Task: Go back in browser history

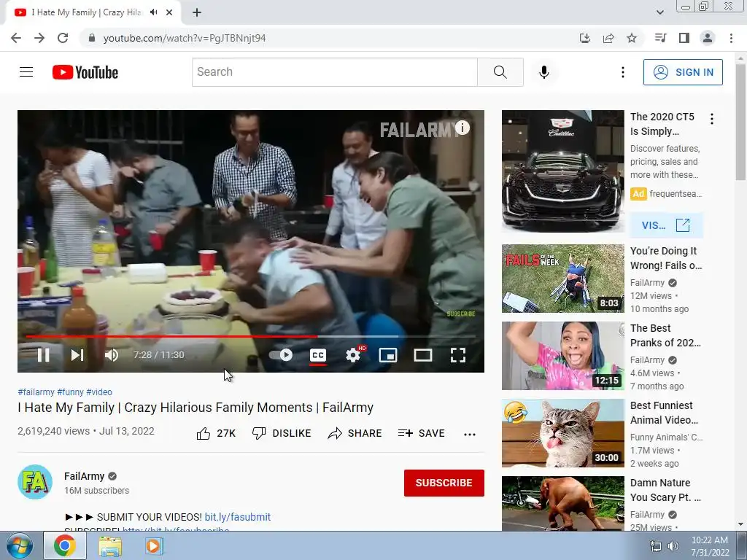Action: (x=16, y=38)
